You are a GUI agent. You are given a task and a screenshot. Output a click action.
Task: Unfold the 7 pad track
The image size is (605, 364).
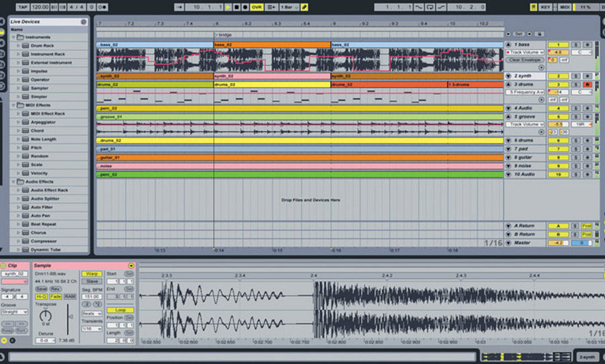point(509,149)
